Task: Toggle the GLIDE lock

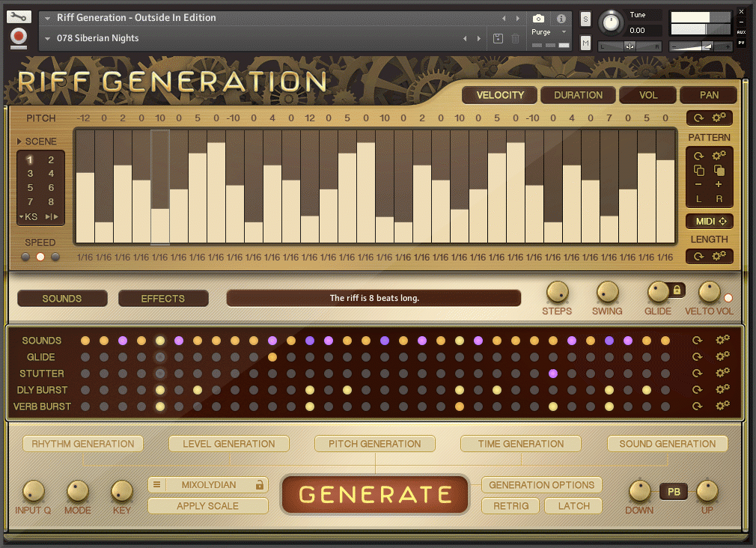Action: coord(677,290)
